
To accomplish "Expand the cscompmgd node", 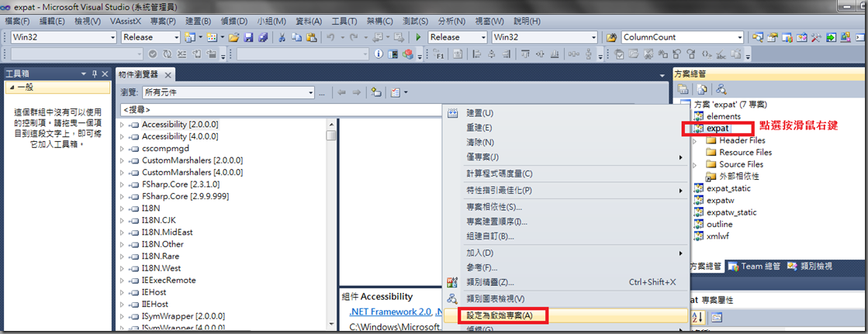I will tap(123, 148).
